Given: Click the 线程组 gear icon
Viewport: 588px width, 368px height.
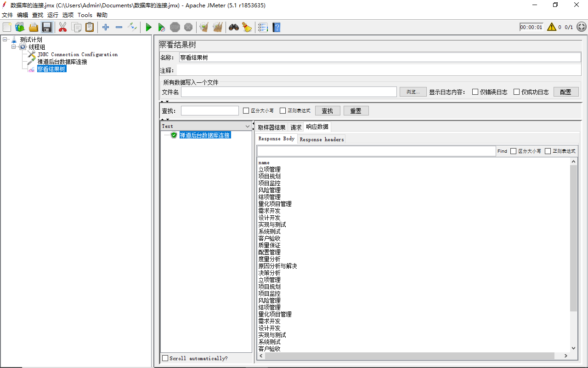Looking at the screenshot, I should [23, 47].
